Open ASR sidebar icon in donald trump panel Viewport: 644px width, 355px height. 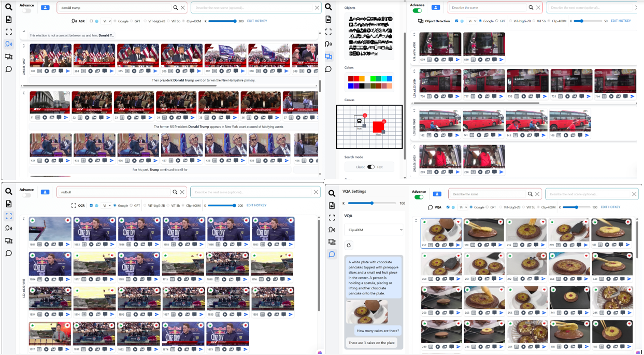coord(9,44)
